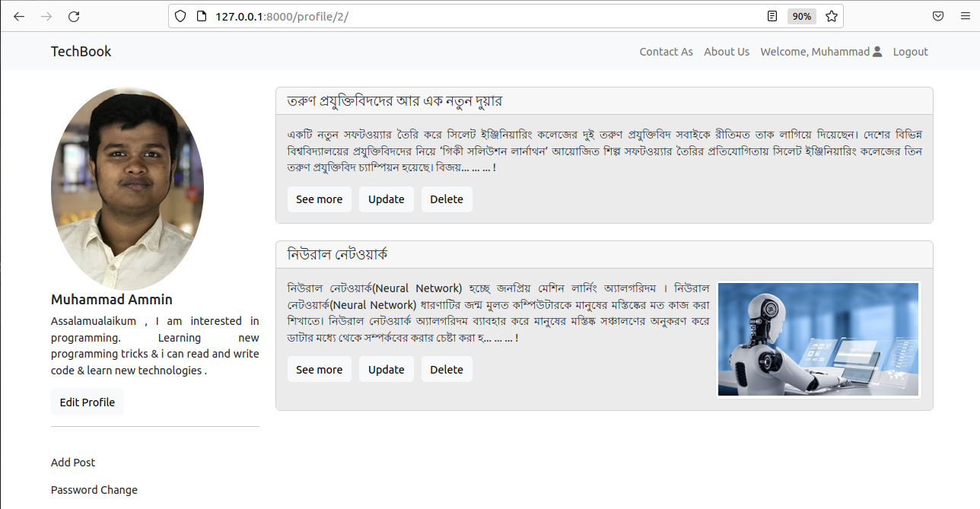Select Contact As in the navbar
This screenshot has height=509, width=980.
click(x=666, y=51)
